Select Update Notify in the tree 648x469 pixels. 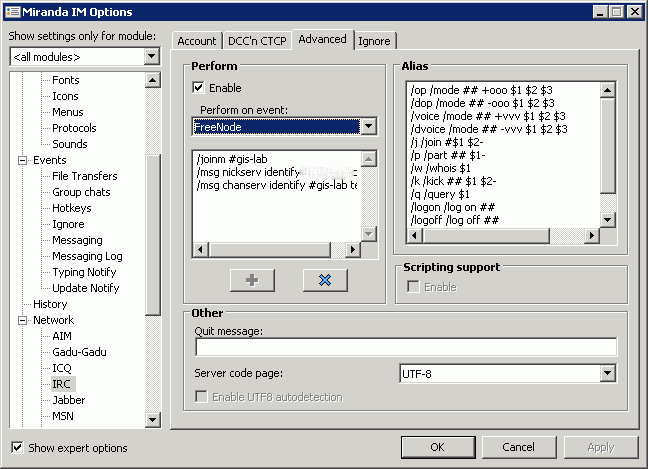(x=86, y=288)
